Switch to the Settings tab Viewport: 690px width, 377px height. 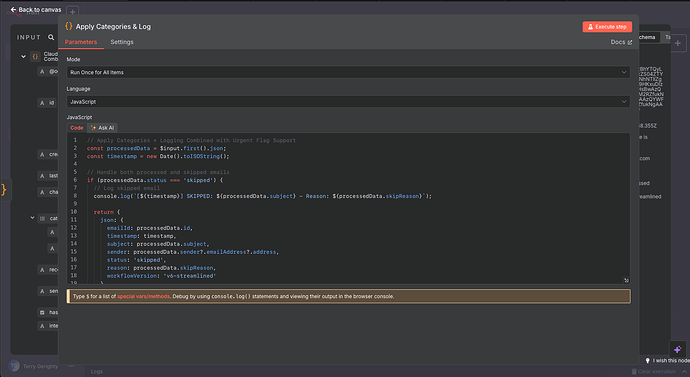click(122, 42)
